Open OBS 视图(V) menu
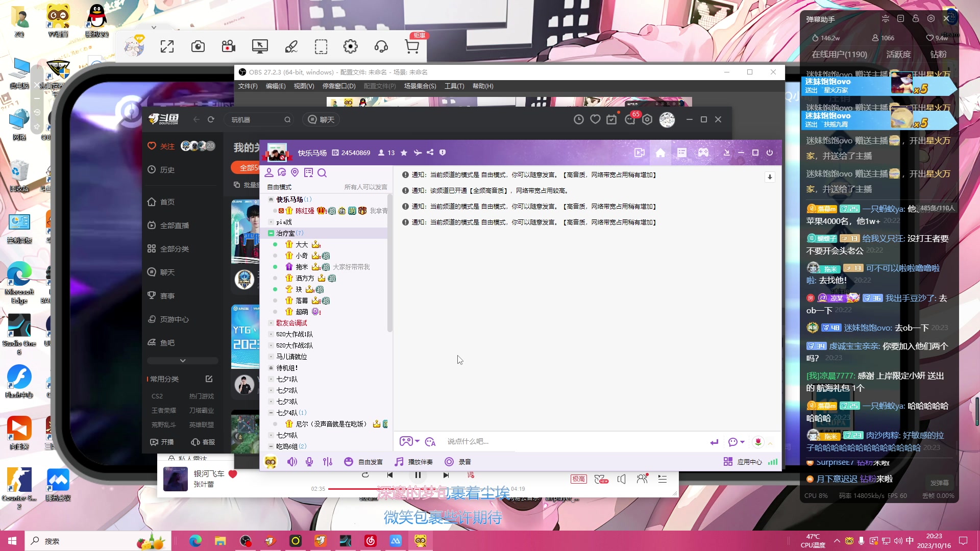This screenshot has height=551, width=980. tap(304, 86)
